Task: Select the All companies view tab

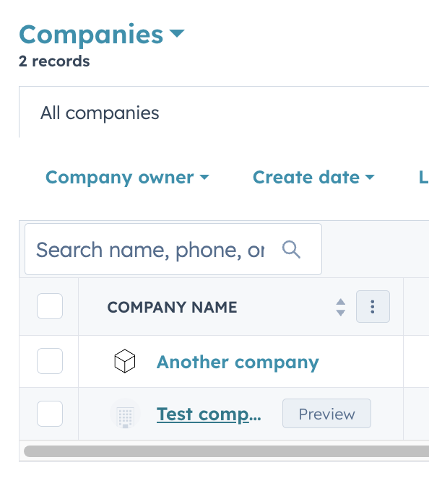Action: pyautogui.click(x=100, y=113)
